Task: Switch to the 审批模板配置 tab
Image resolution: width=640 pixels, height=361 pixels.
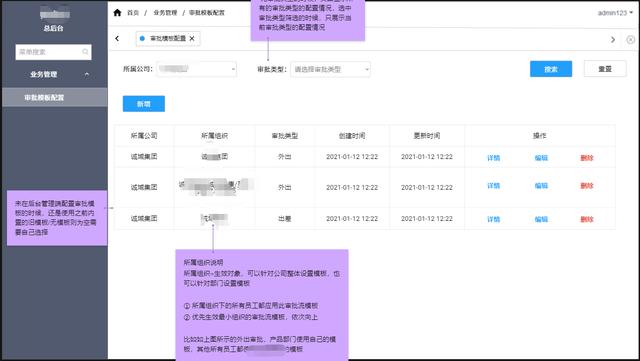Action: (168, 38)
